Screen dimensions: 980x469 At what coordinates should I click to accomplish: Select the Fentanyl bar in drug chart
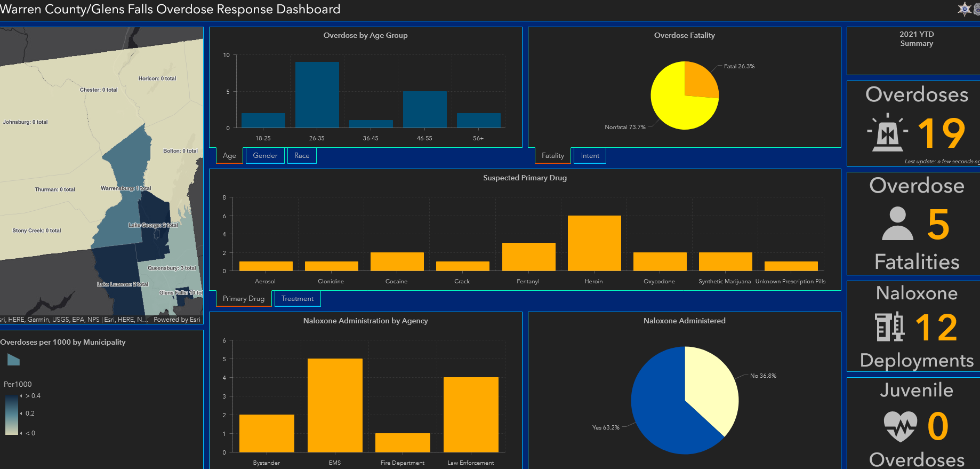(x=529, y=257)
